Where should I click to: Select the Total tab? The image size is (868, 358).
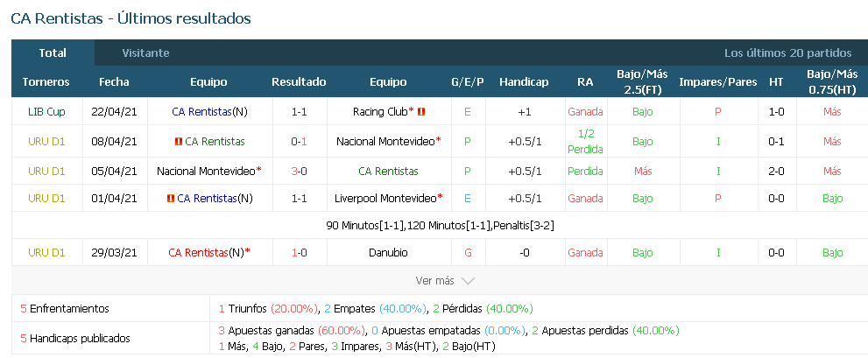(53, 53)
